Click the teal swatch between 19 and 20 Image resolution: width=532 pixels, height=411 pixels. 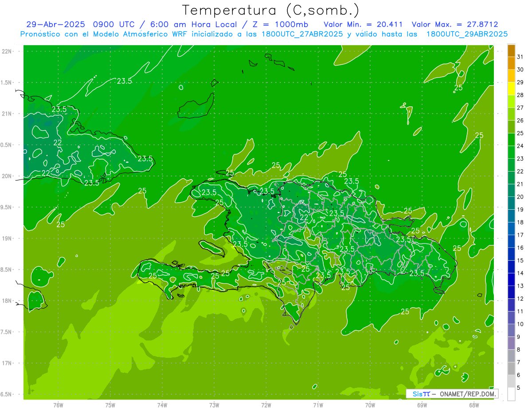(511, 203)
